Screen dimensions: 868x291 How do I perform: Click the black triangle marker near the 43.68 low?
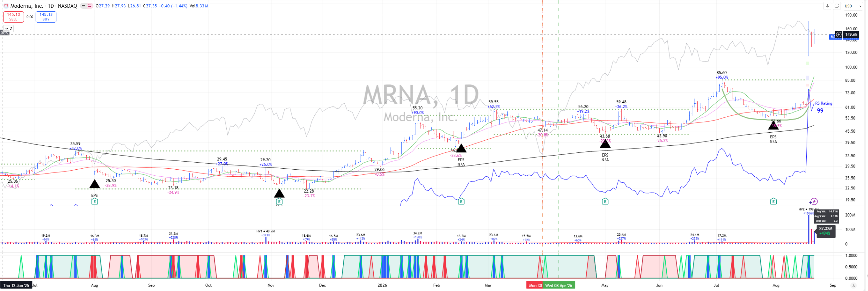tap(605, 144)
